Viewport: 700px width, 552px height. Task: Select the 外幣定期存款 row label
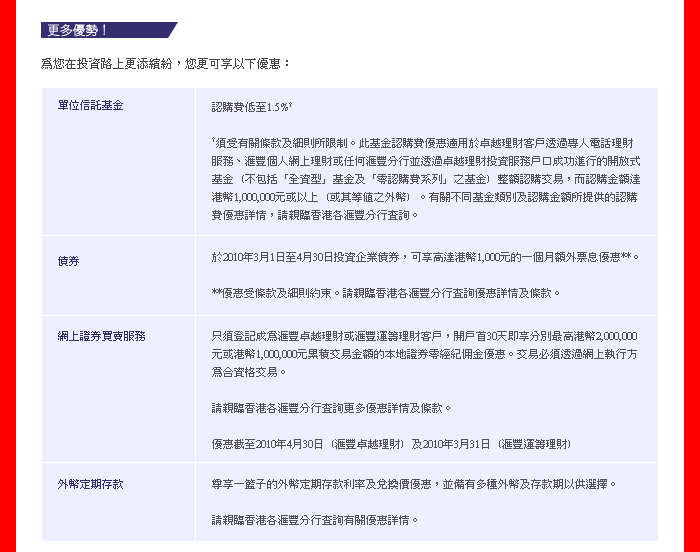point(91,484)
